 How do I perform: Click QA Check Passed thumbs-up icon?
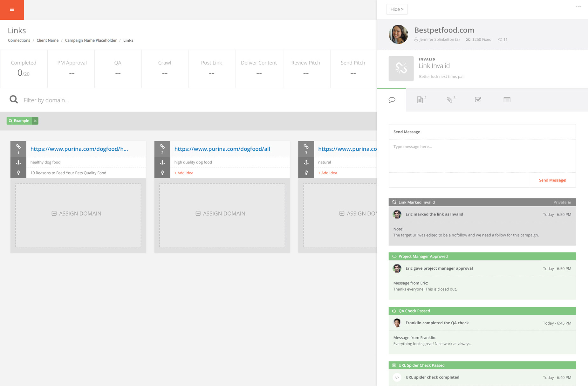click(394, 311)
